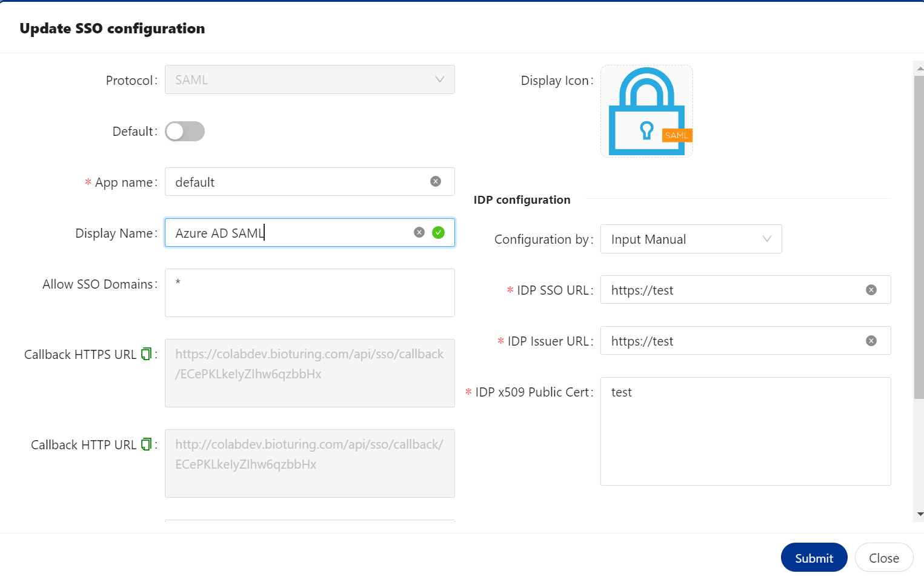Screen dimensions: 924x576
Task: Toggle the Default switch
Action: pos(185,131)
